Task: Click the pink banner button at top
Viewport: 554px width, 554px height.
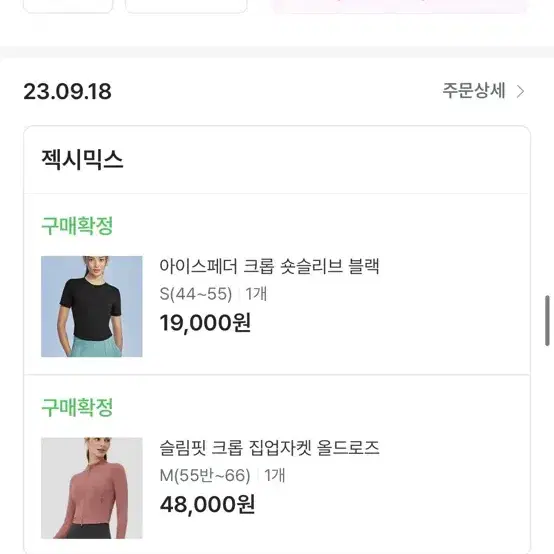Action: (400, 5)
